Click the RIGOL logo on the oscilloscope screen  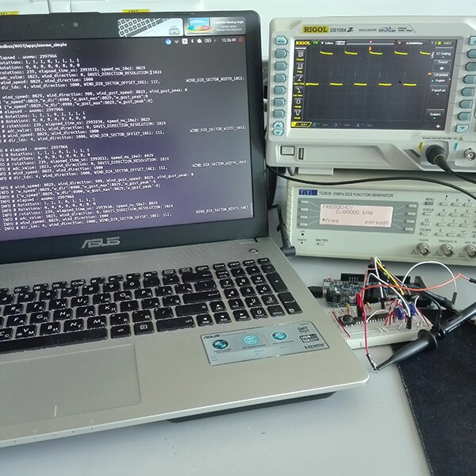(303, 43)
